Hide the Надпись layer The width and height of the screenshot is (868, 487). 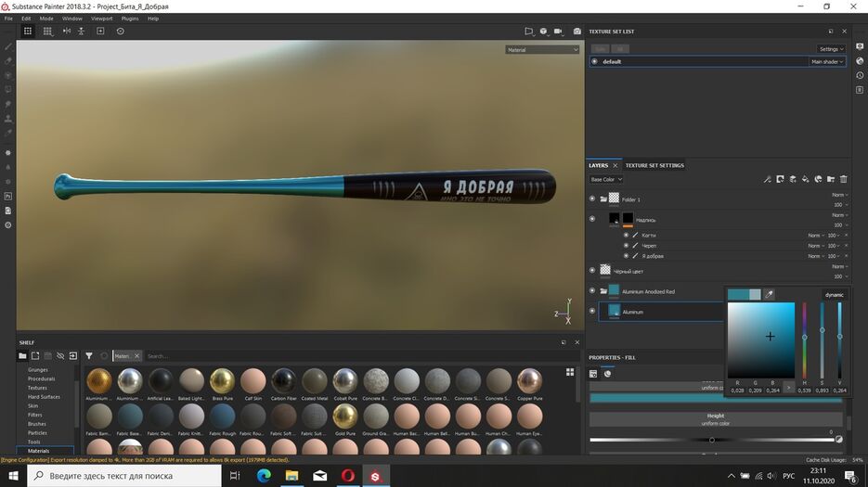[592, 219]
